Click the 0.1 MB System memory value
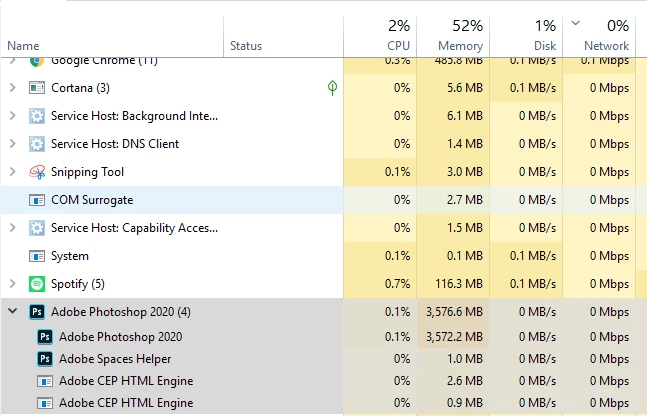Screen dimensions: 647x416 coord(465,256)
